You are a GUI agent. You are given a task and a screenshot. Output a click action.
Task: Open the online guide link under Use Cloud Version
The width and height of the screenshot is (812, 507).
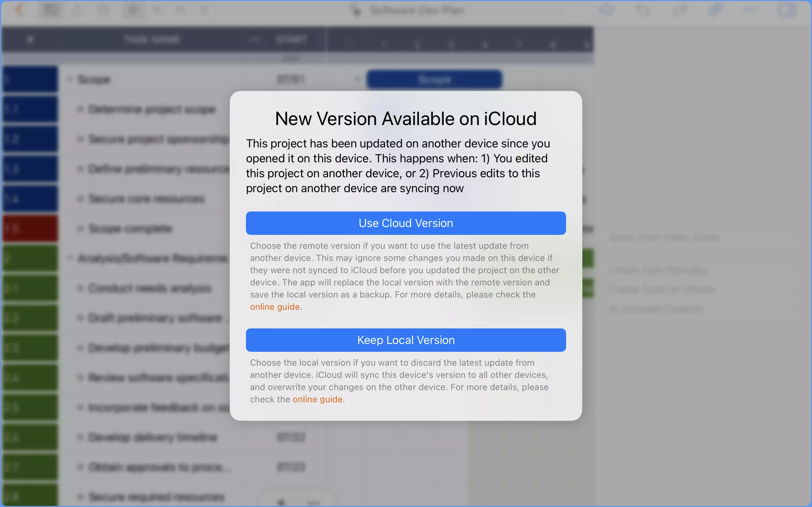(275, 307)
